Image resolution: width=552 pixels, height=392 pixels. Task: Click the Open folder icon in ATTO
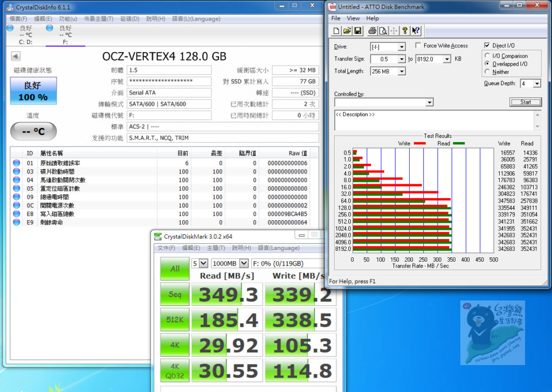pos(347,31)
